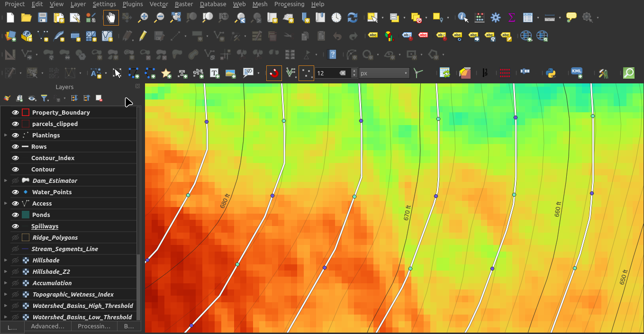The width and height of the screenshot is (644, 334).
Task: Open the Raster menu
Action: (183, 4)
